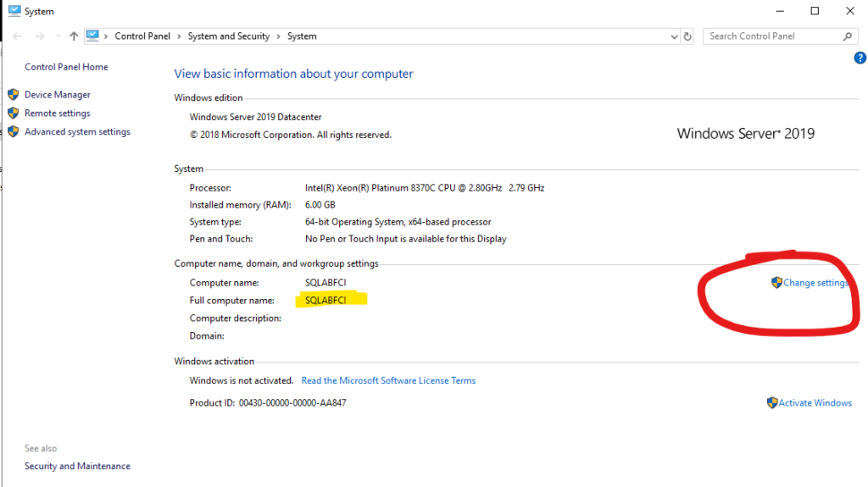
Task: Go up one level with Up arrow
Action: (74, 36)
